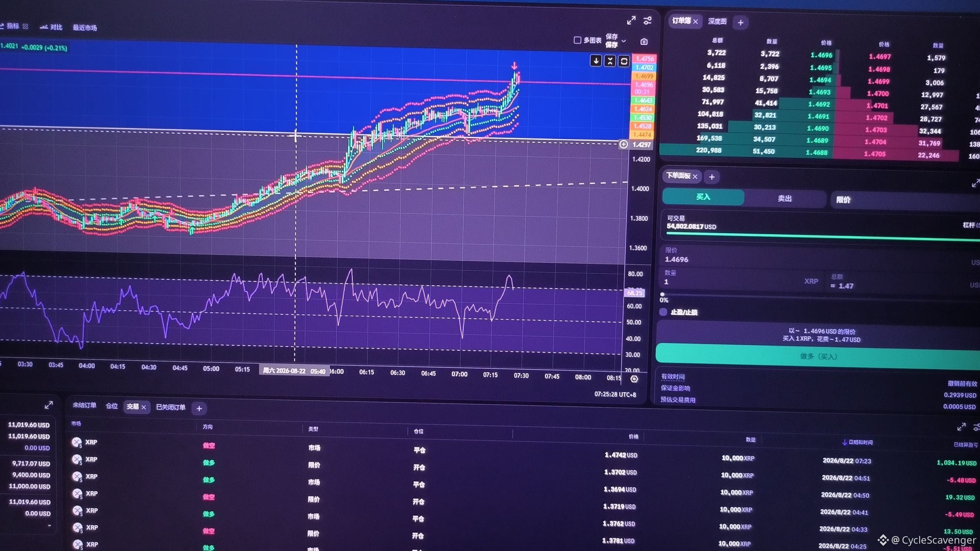Click the 总额 total field showing 1.47

coord(903,282)
